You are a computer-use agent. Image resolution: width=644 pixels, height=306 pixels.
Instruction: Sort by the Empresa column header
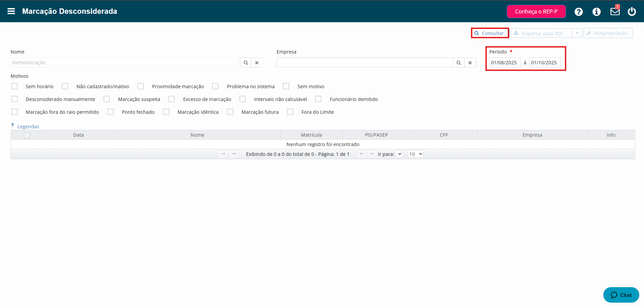click(x=532, y=135)
